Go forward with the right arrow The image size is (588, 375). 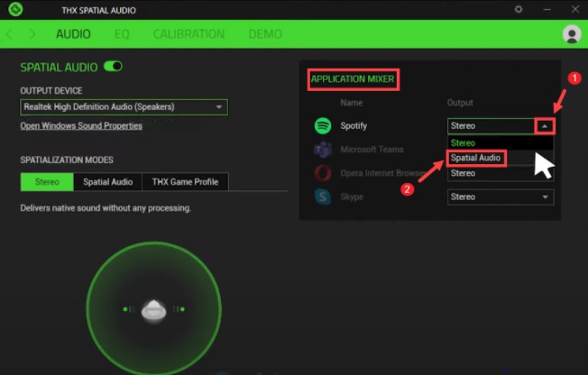(32, 34)
